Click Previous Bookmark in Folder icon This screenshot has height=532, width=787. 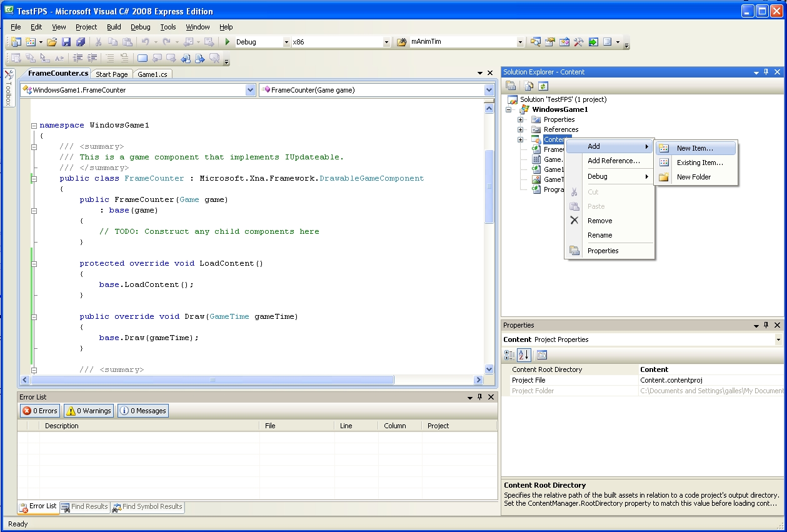186,58
